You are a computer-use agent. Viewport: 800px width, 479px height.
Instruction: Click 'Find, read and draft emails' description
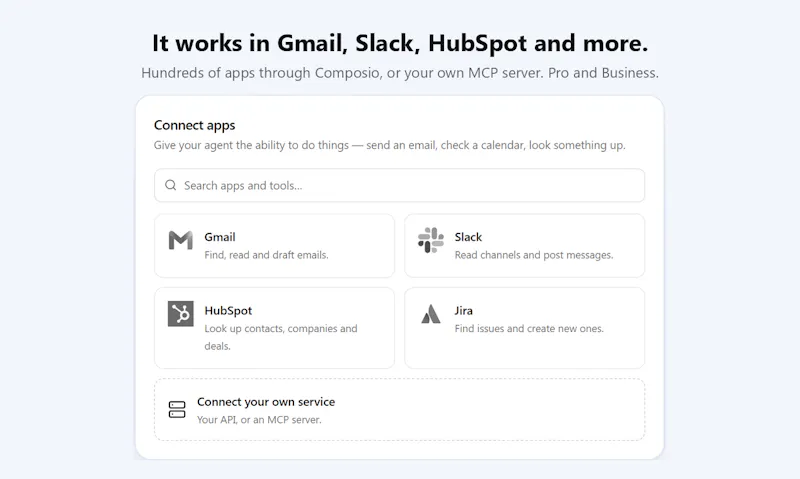pyautogui.click(x=266, y=255)
